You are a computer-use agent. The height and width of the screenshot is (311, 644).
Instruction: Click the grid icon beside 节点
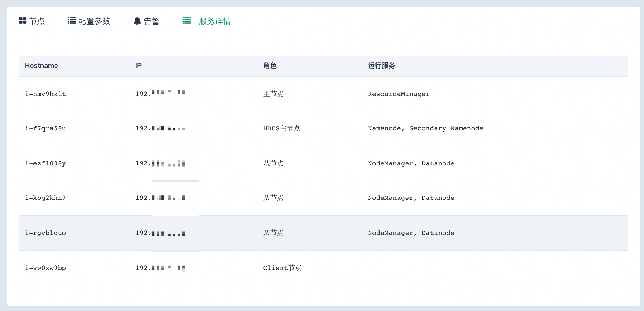23,21
